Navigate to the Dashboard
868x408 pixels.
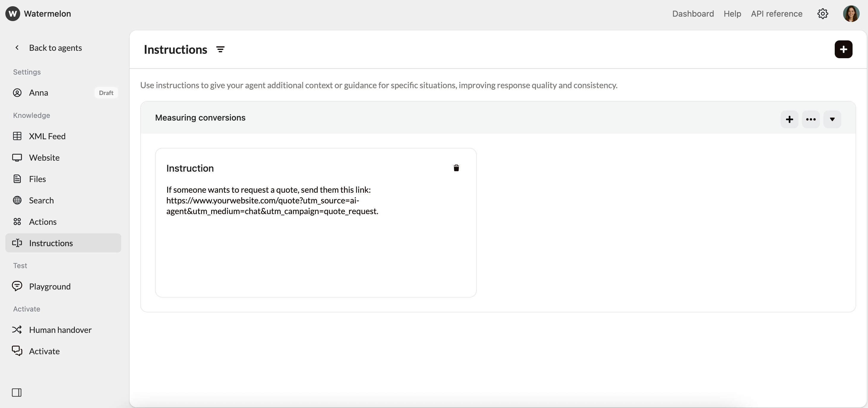(x=693, y=13)
